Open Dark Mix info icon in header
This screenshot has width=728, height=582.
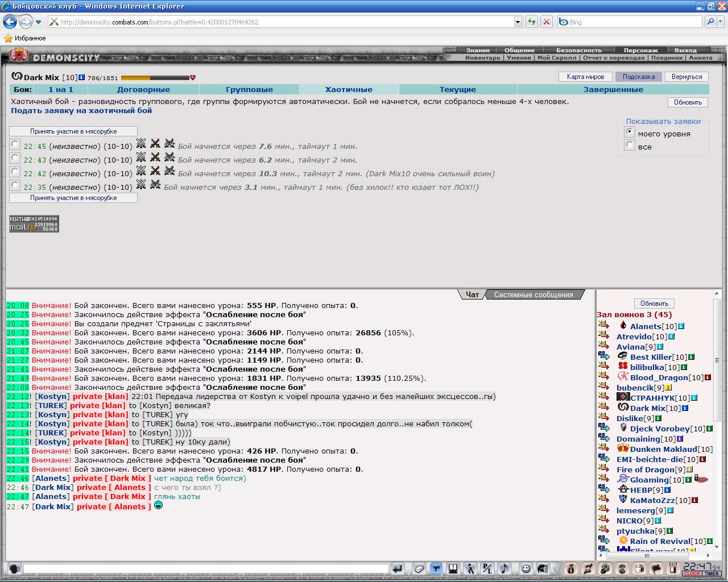(x=82, y=77)
